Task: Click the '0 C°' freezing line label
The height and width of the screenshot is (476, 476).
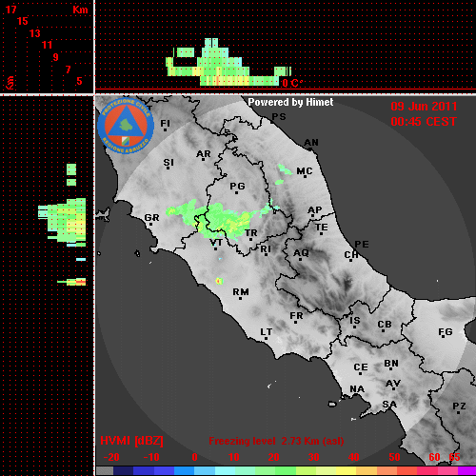Action: (x=292, y=83)
